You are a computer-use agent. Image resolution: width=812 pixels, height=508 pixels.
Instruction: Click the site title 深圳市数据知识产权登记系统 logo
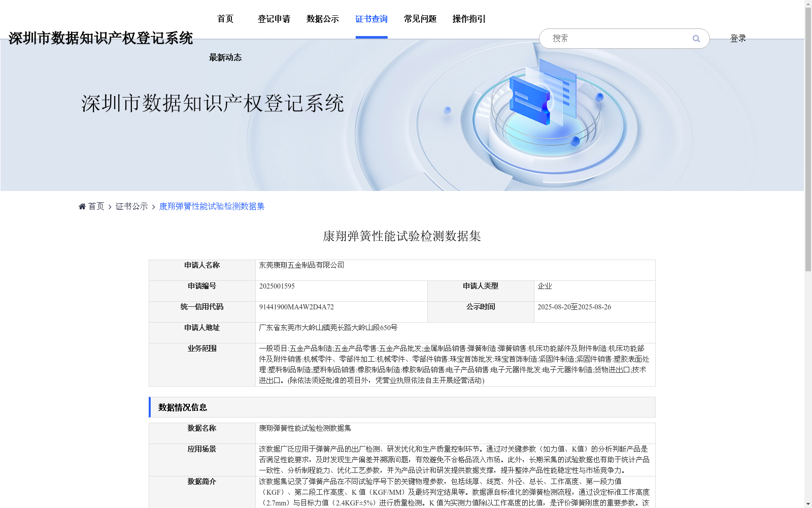tap(100, 38)
